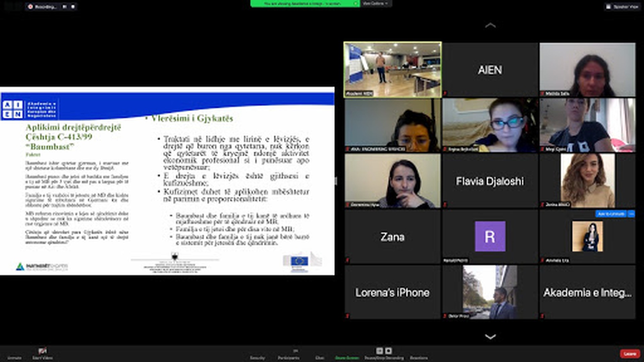Click the red Leave button
Screen dimensions: 644x362
[x=630, y=354]
